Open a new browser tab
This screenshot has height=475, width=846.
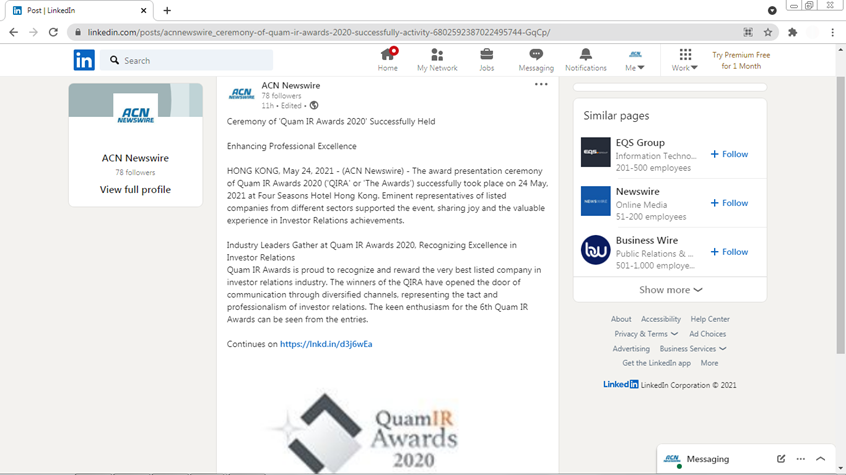pos(167,10)
